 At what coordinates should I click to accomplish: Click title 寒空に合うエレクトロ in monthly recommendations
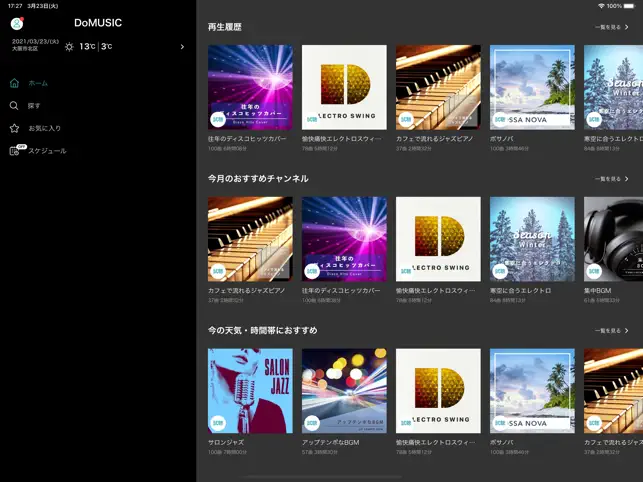(520, 291)
